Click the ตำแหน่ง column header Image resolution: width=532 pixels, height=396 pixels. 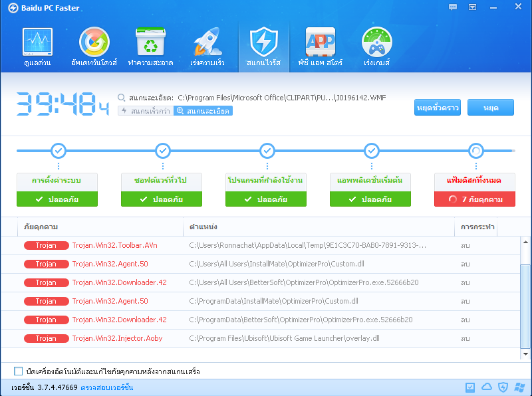(x=319, y=227)
